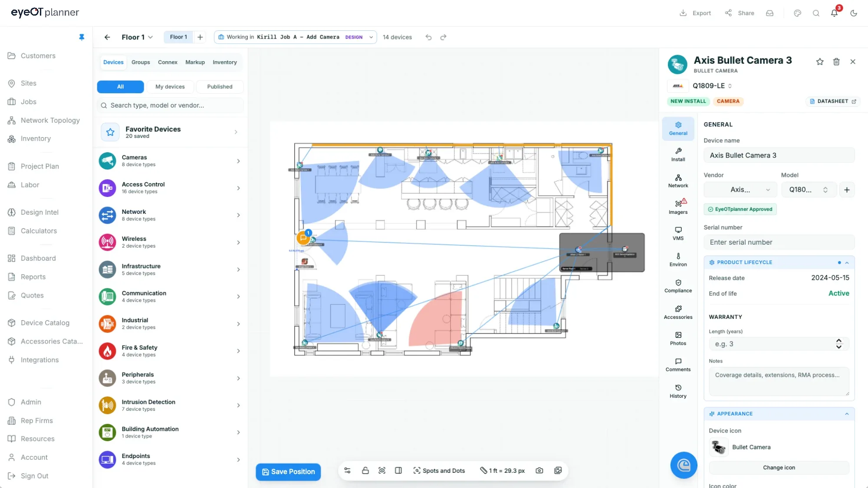
Task: Click the Export download icon
Action: 683,13
